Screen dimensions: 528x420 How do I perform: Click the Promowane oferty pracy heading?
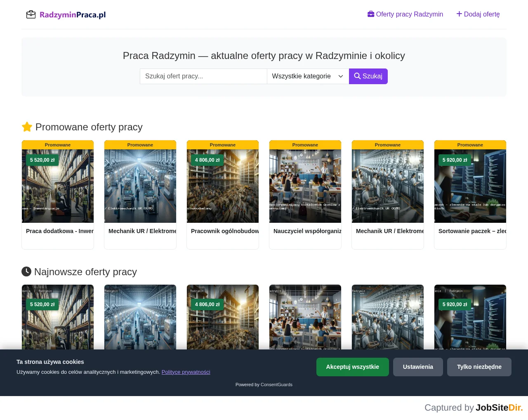click(x=82, y=127)
